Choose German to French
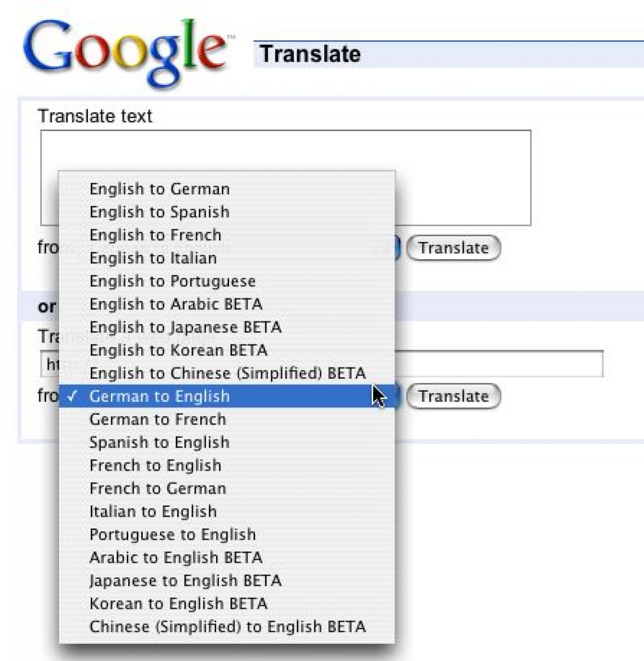Image resolution: width=644 pixels, height=661 pixels. [158, 420]
